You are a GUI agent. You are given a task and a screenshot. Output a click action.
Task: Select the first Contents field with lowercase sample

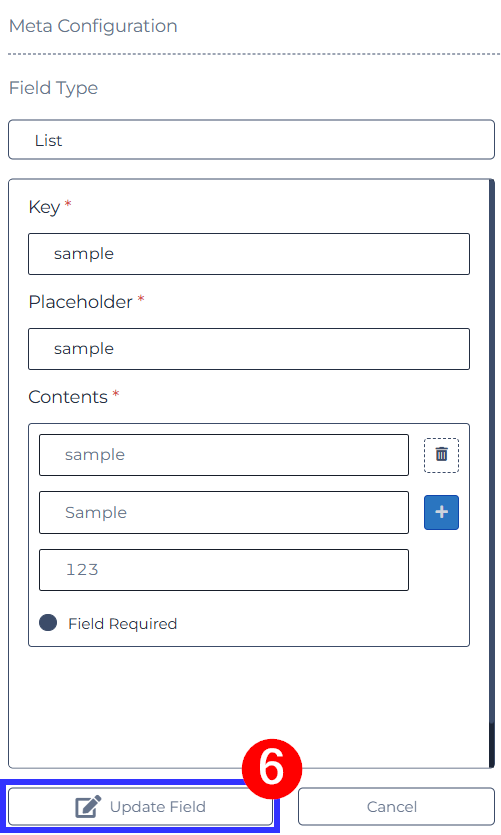click(x=224, y=455)
